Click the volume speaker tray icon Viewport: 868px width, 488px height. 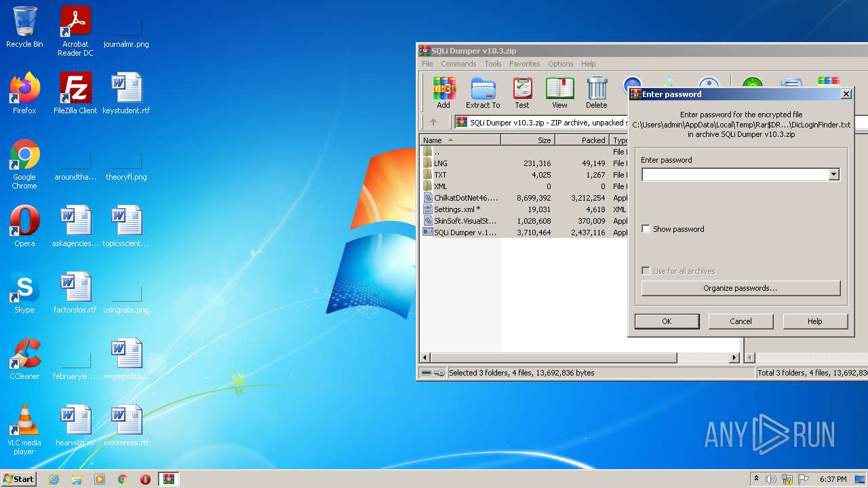point(771,479)
